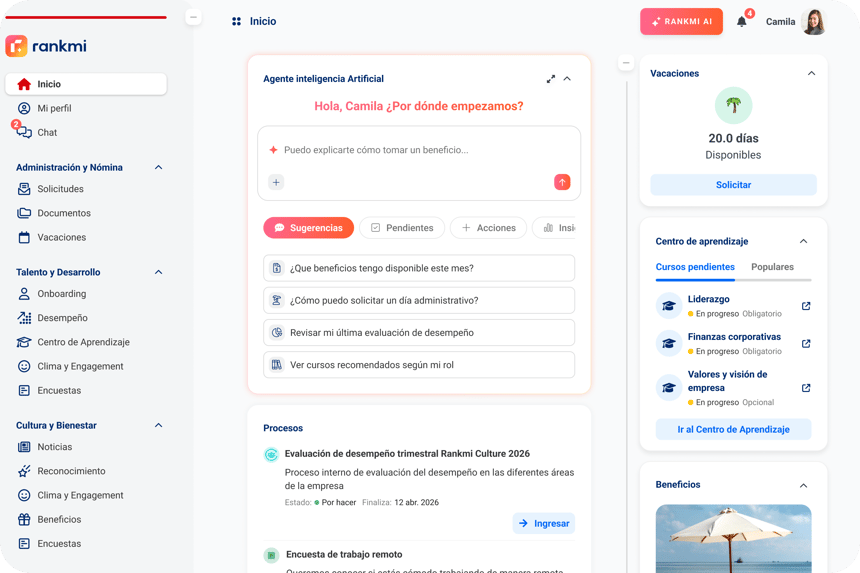
Task: Choose suggestion about available benefits this month
Action: [x=419, y=268]
